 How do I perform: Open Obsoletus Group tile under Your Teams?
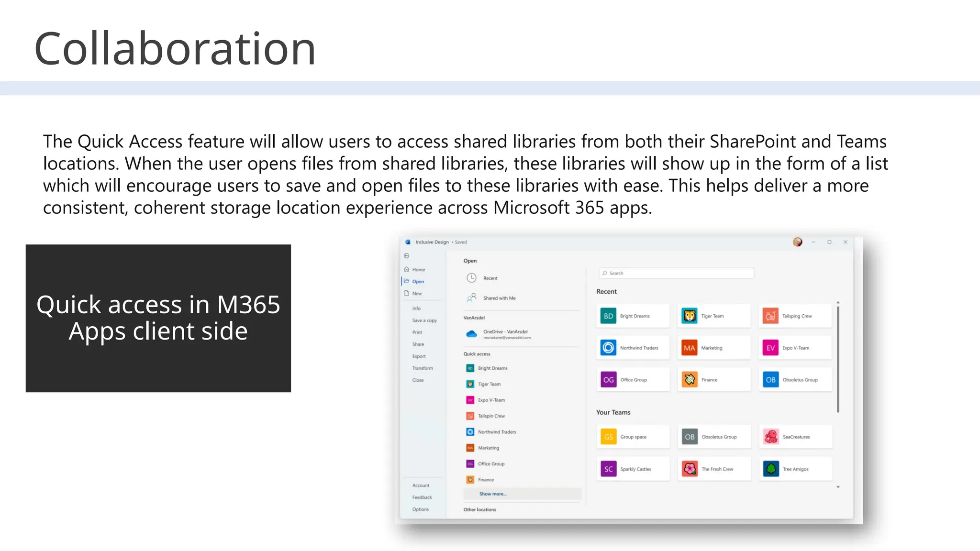tap(714, 437)
